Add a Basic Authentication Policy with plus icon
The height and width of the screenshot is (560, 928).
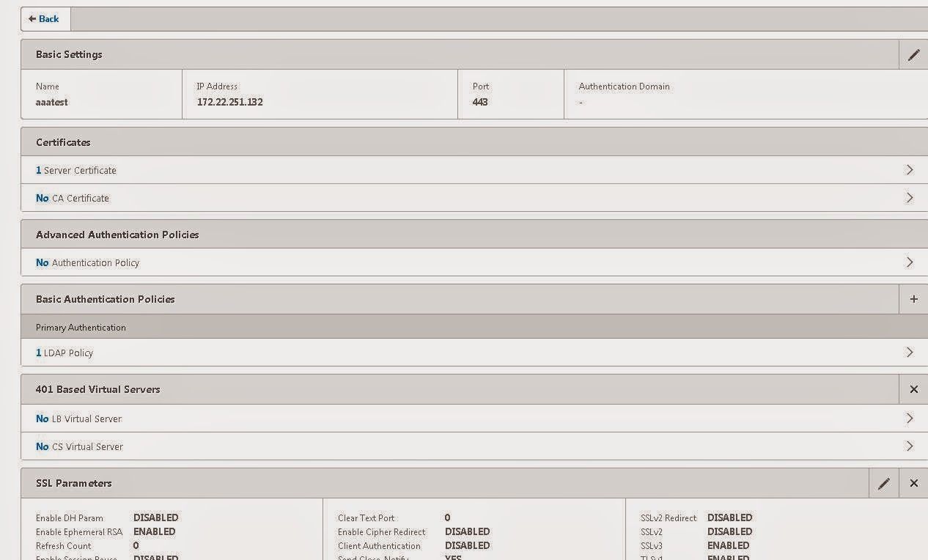click(x=913, y=299)
